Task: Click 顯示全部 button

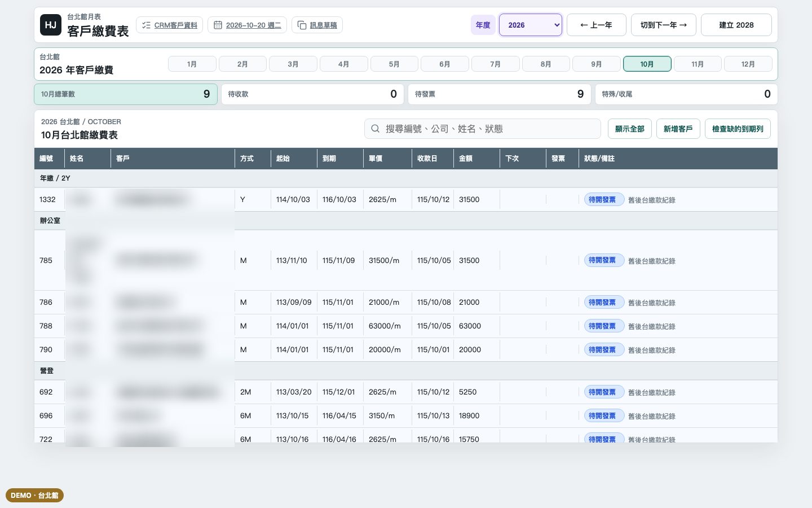Action: (x=630, y=129)
